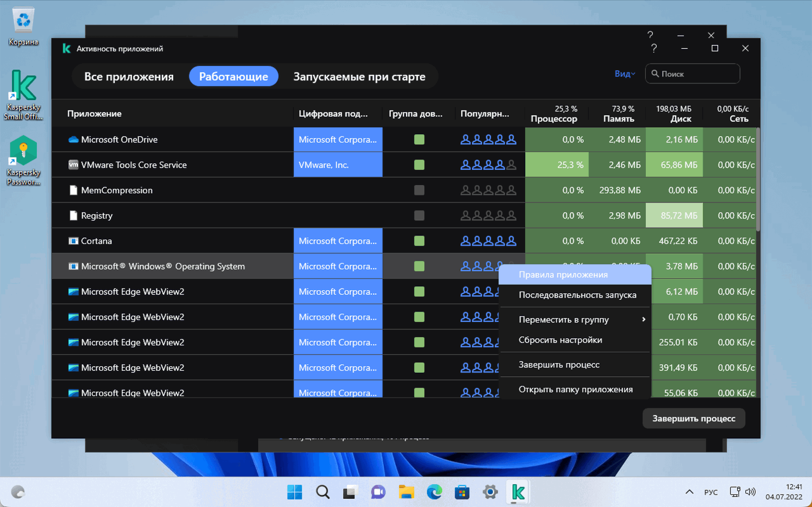Image resolution: width=812 pixels, height=507 pixels.
Task: Switch to the Все приложения tab
Action: [129, 77]
